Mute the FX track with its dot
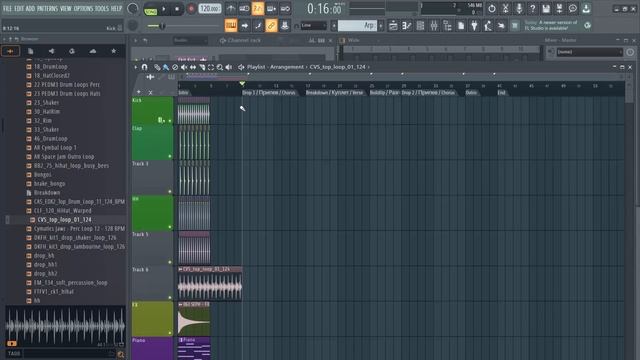Image resolution: width=640 pixels, height=360 pixels. (x=170, y=333)
